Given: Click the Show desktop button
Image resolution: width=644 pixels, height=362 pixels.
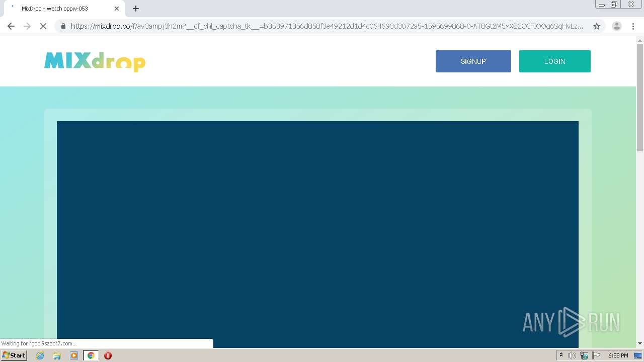Looking at the screenshot, I should pyautogui.click(x=638, y=355).
